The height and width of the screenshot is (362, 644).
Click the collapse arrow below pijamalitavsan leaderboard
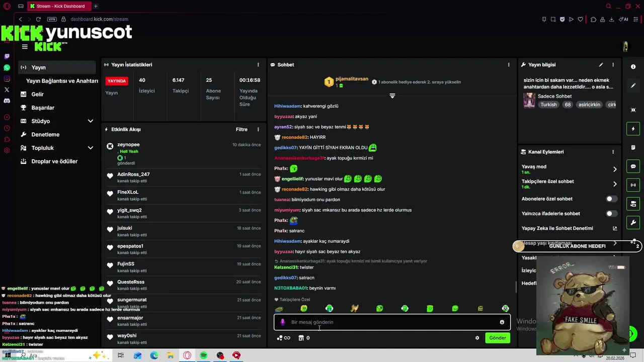[392, 95]
